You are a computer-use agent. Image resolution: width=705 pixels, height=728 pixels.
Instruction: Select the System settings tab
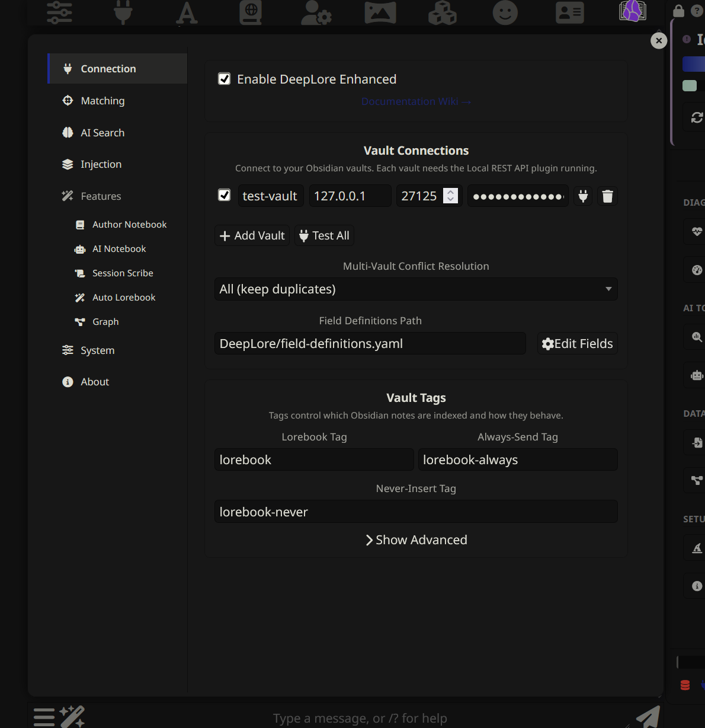pyautogui.click(x=117, y=350)
